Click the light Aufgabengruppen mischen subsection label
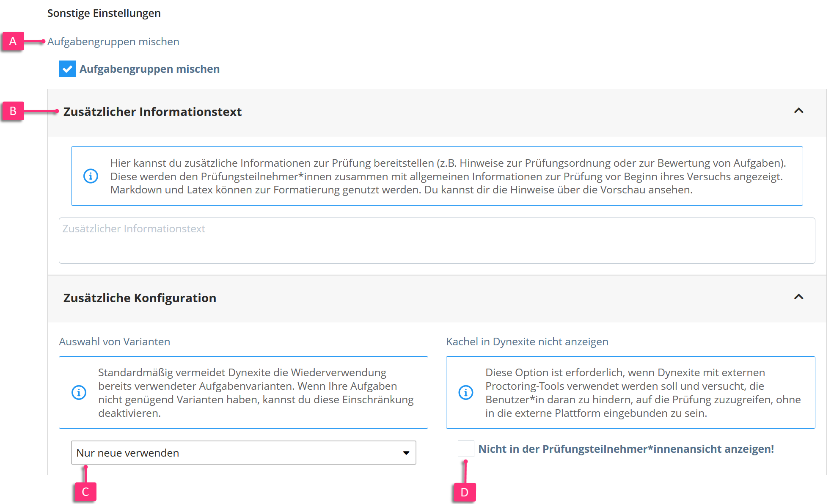The height and width of the screenshot is (504, 834). pos(113,42)
